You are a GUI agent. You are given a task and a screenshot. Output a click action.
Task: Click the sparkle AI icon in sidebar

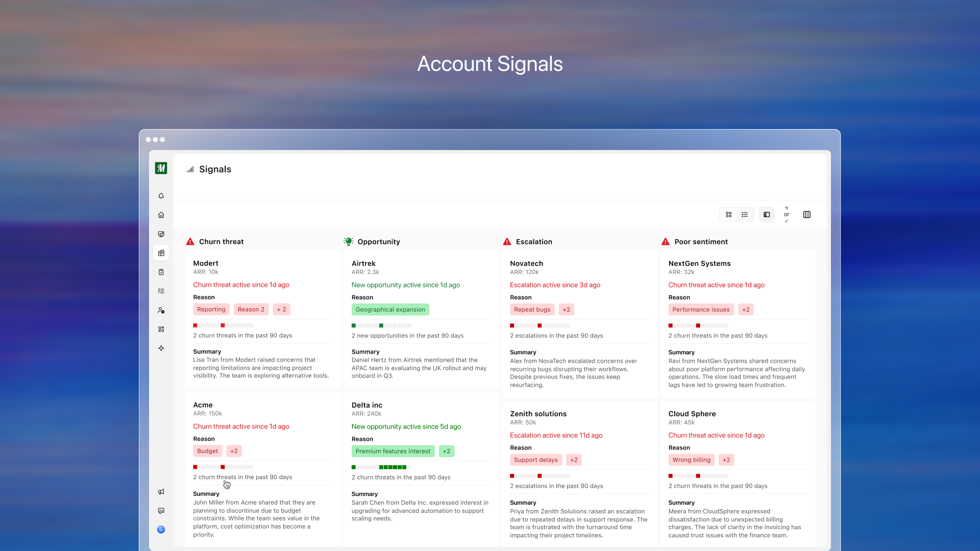tap(161, 348)
